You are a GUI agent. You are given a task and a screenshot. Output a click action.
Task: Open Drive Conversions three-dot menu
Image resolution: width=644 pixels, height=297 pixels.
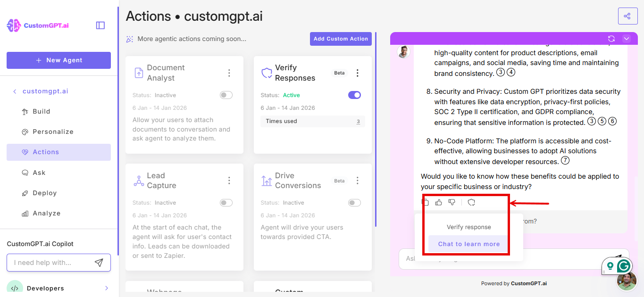point(358,181)
